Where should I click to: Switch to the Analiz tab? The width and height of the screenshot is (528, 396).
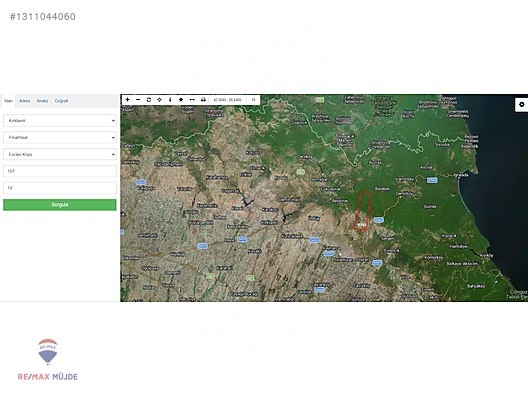42,101
